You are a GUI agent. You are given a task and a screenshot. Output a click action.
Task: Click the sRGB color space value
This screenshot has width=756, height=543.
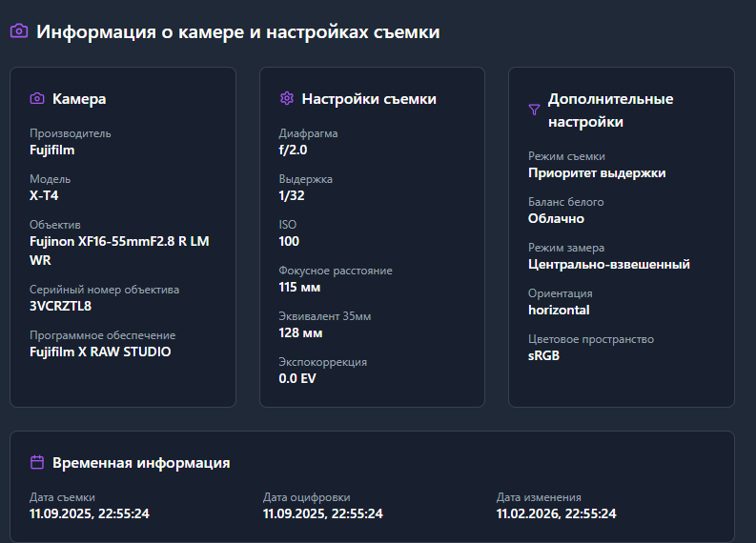tap(543, 355)
